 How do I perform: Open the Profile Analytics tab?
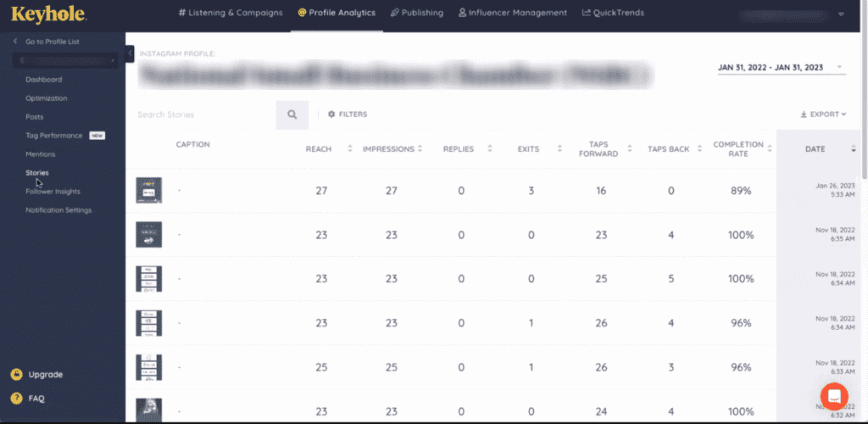pos(337,13)
